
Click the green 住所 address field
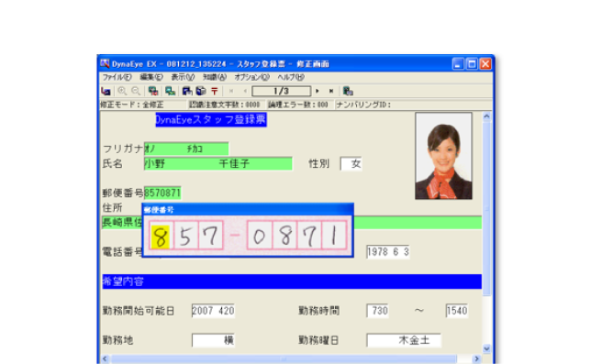tap(292, 223)
